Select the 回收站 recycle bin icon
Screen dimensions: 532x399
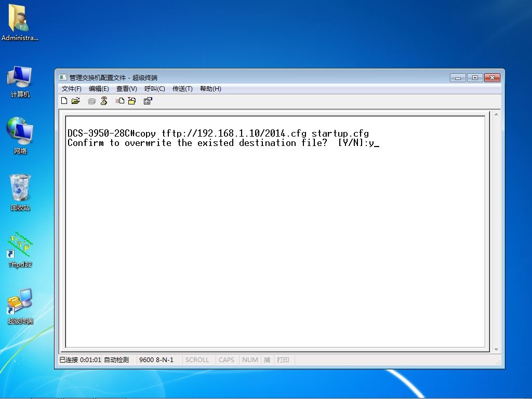(x=20, y=192)
